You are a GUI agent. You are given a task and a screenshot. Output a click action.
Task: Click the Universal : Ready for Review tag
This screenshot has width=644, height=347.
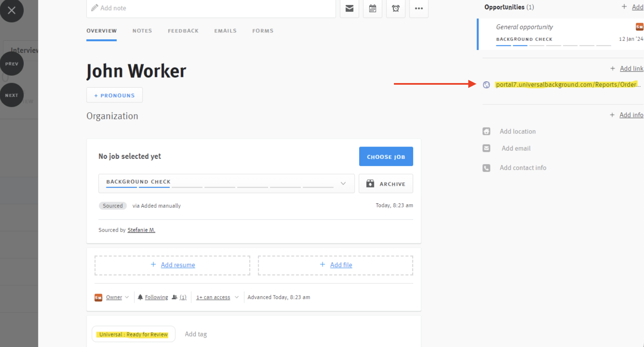[133, 334]
